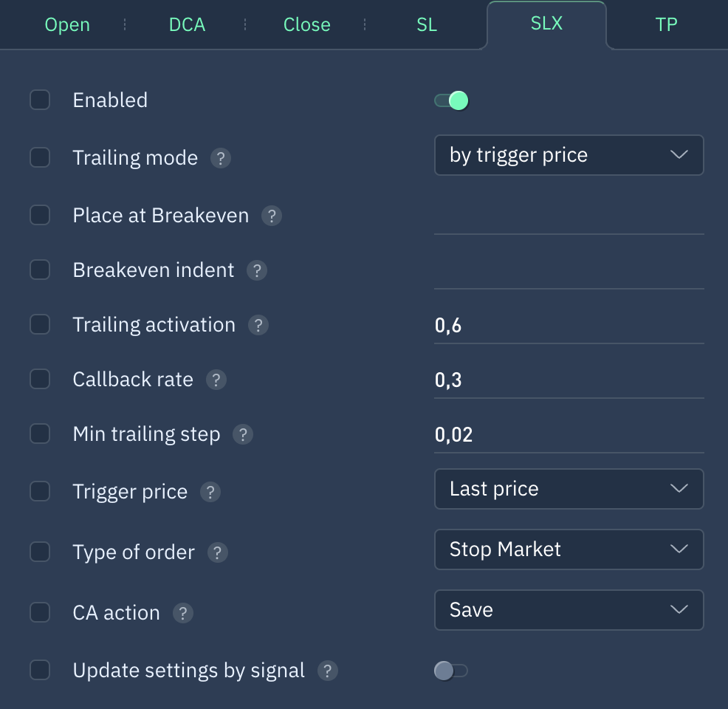This screenshot has width=728, height=709.
Task: Switch to the DCA tab
Action: (187, 24)
